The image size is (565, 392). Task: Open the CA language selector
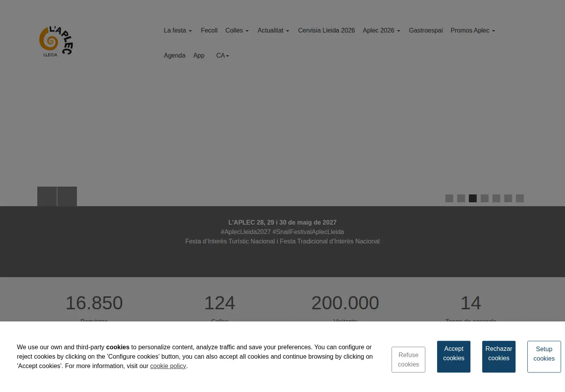click(222, 56)
